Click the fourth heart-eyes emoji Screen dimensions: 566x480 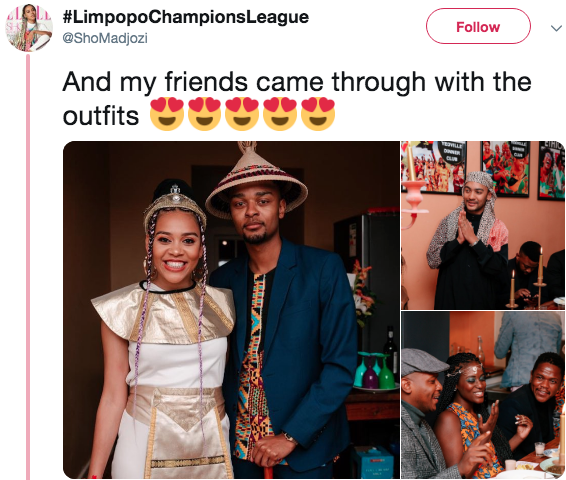[x=280, y=113]
